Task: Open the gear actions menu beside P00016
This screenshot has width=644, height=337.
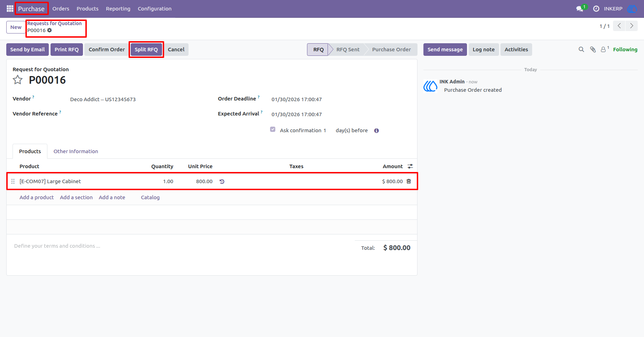Action: pyautogui.click(x=49, y=30)
